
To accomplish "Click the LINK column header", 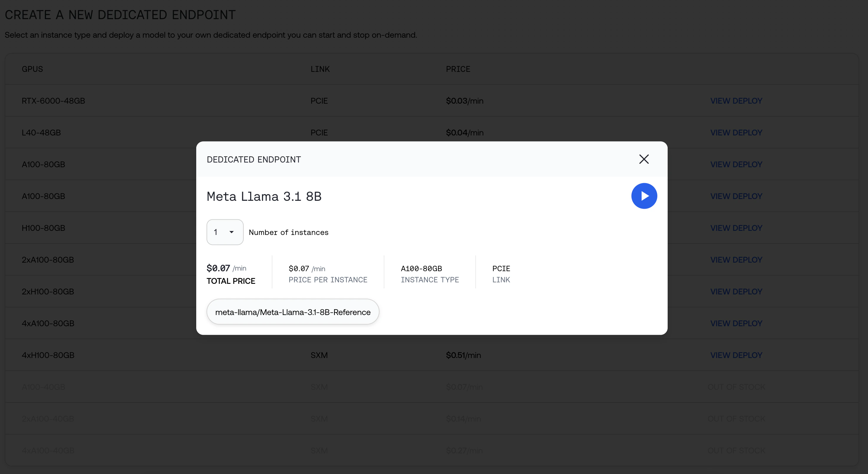I will pos(320,69).
